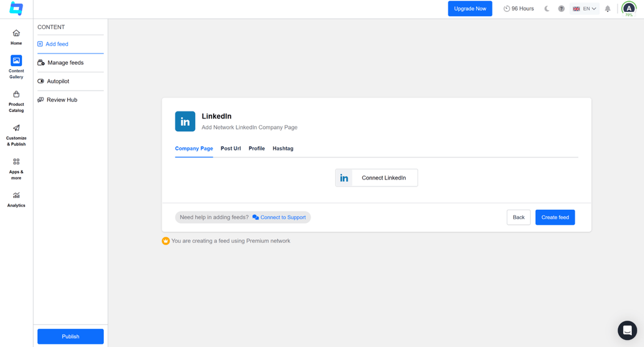Open the chat support widget
This screenshot has height=347, width=644.
[x=627, y=330]
